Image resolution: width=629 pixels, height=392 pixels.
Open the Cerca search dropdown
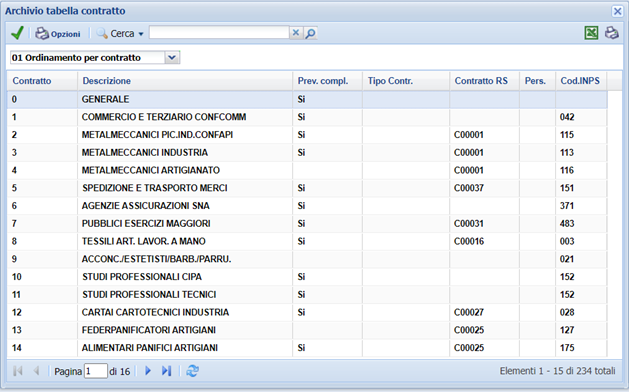tap(120, 34)
